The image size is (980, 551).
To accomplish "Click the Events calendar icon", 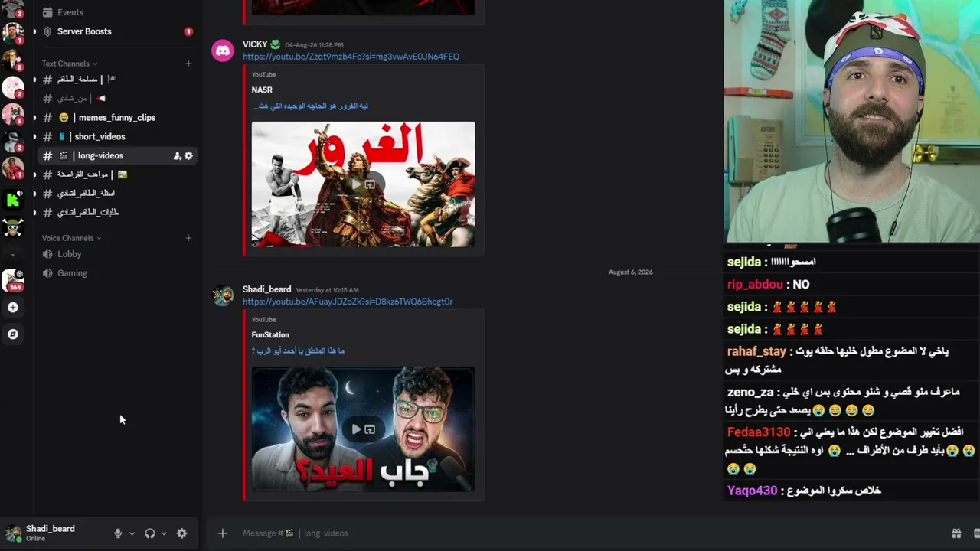I will (47, 12).
